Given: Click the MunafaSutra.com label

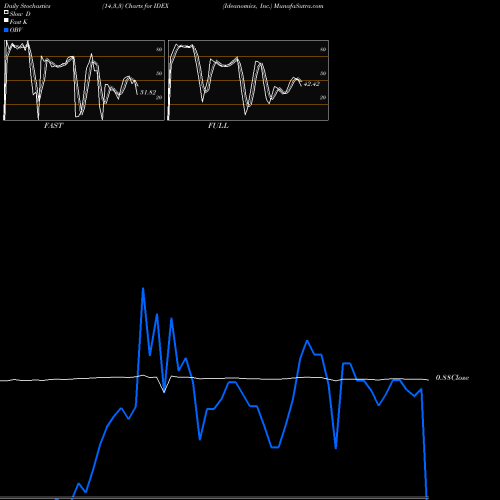Looking at the screenshot, I should (x=299, y=6).
